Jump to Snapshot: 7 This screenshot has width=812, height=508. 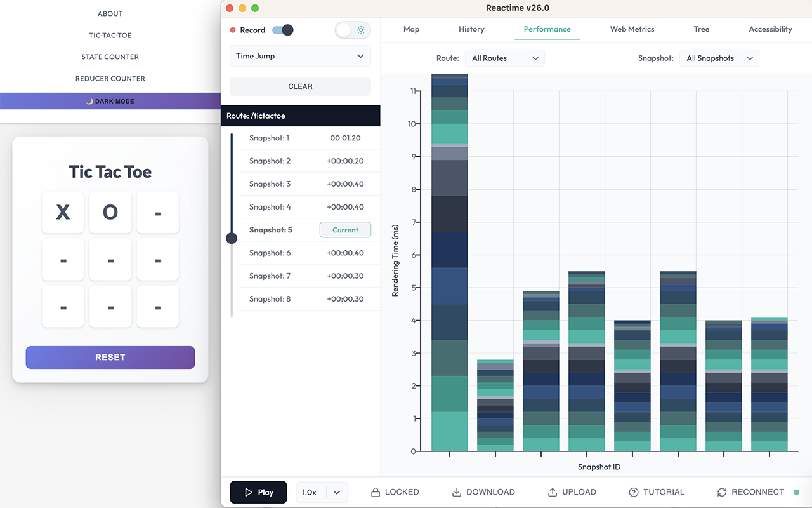[x=310, y=276]
